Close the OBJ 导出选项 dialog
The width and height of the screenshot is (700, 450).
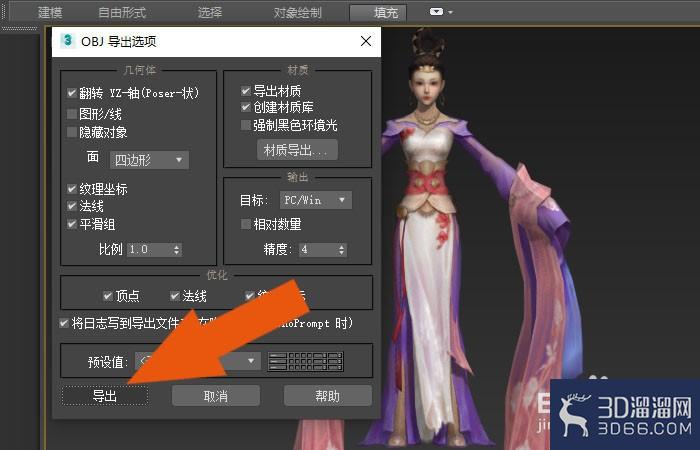[x=366, y=41]
